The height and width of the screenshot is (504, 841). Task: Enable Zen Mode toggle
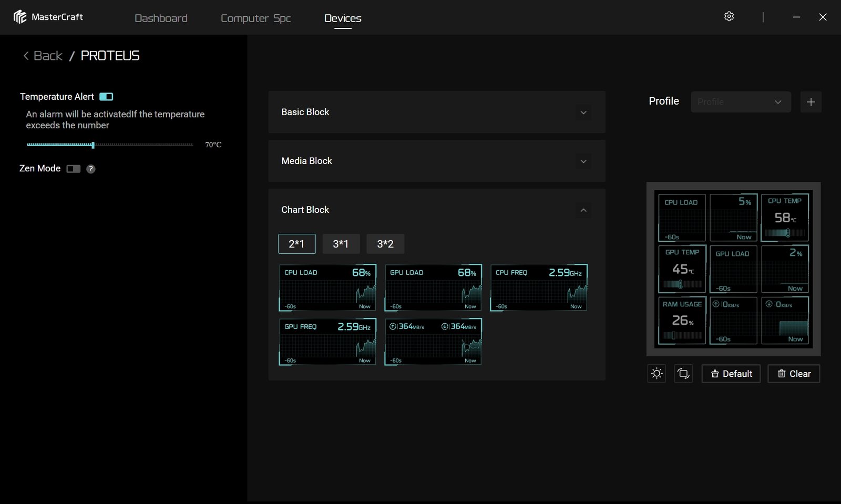click(x=74, y=169)
